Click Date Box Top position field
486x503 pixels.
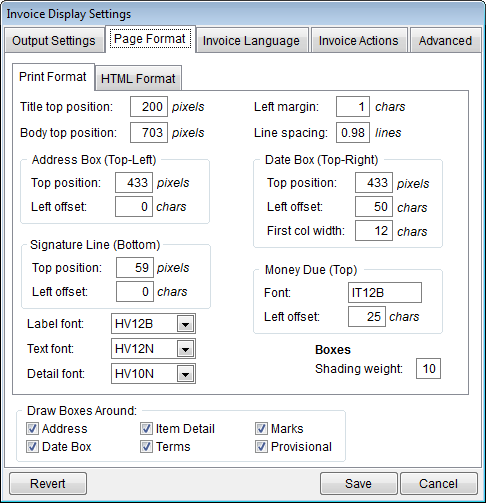(x=374, y=183)
